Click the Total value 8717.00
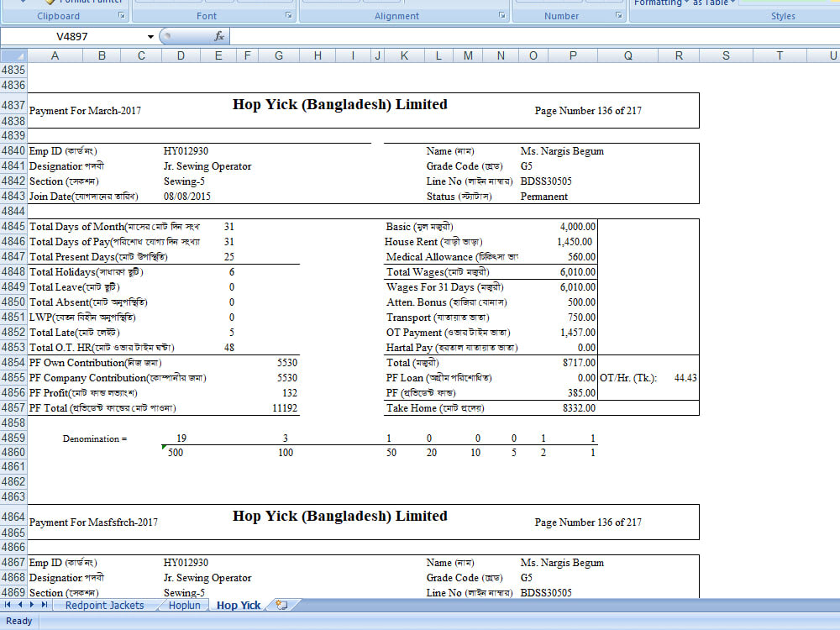This screenshot has height=630, width=840. pyautogui.click(x=579, y=363)
